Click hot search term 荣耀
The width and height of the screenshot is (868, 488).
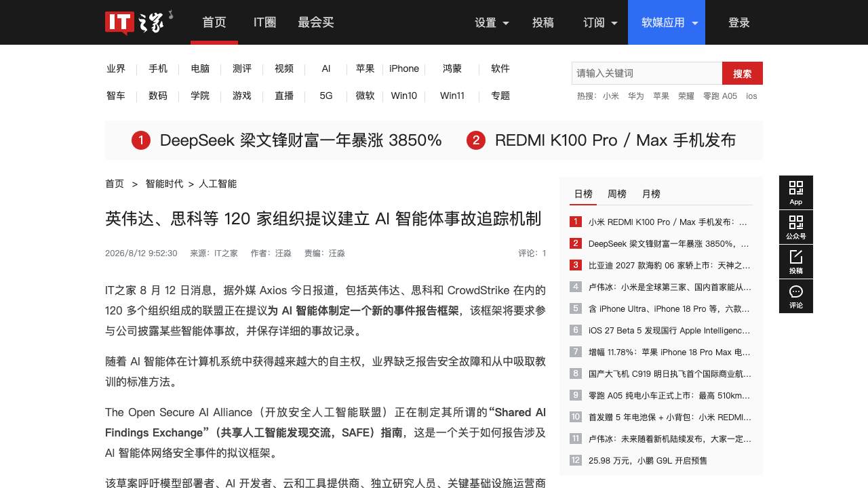coord(686,96)
